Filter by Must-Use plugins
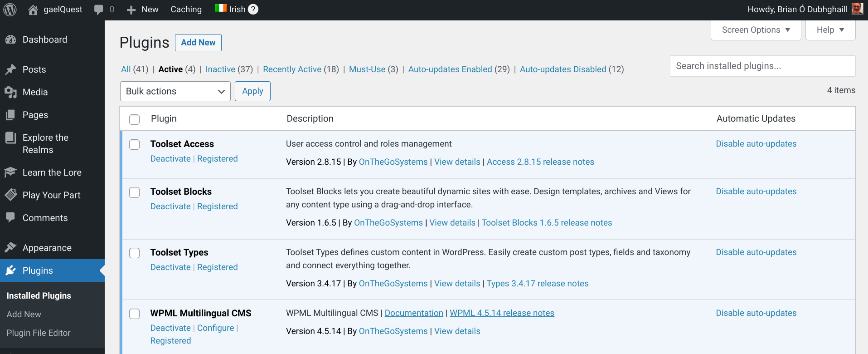The height and width of the screenshot is (354, 868). pyautogui.click(x=367, y=69)
